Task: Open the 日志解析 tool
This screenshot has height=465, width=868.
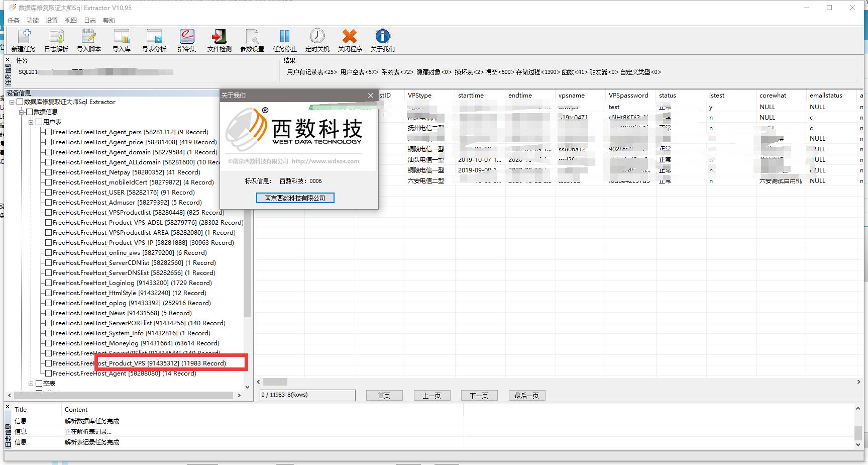Action: pyautogui.click(x=56, y=40)
